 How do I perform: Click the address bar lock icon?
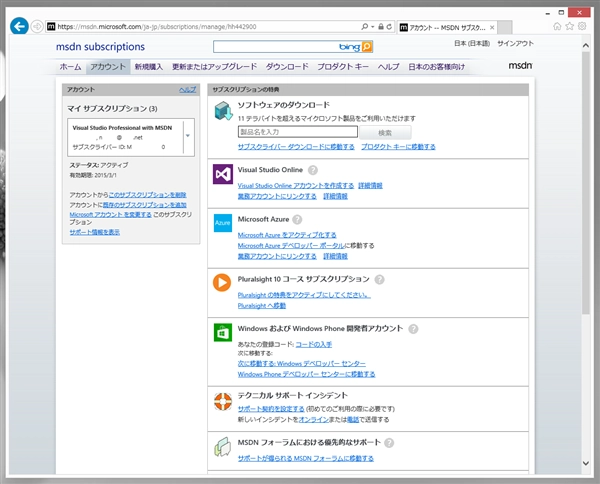(381, 27)
